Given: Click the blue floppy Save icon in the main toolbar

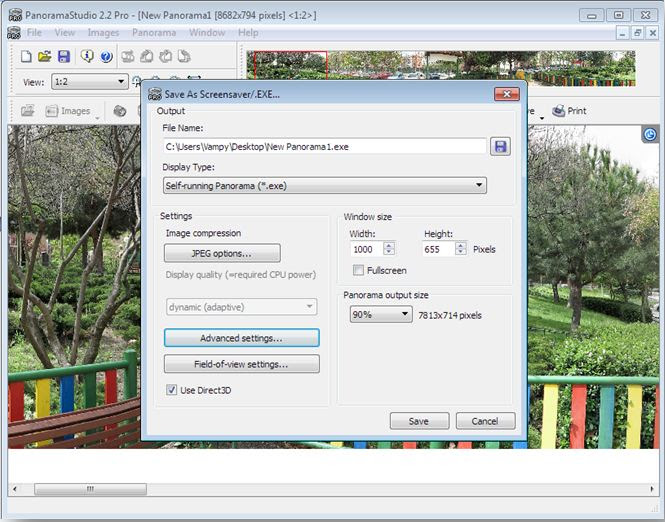Looking at the screenshot, I should pos(64,56).
